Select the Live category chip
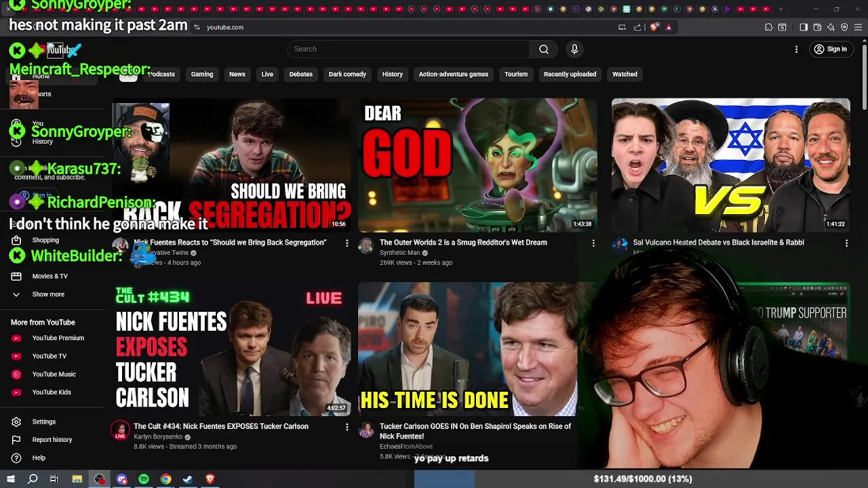The width and height of the screenshot is (868, 488). 267,74
